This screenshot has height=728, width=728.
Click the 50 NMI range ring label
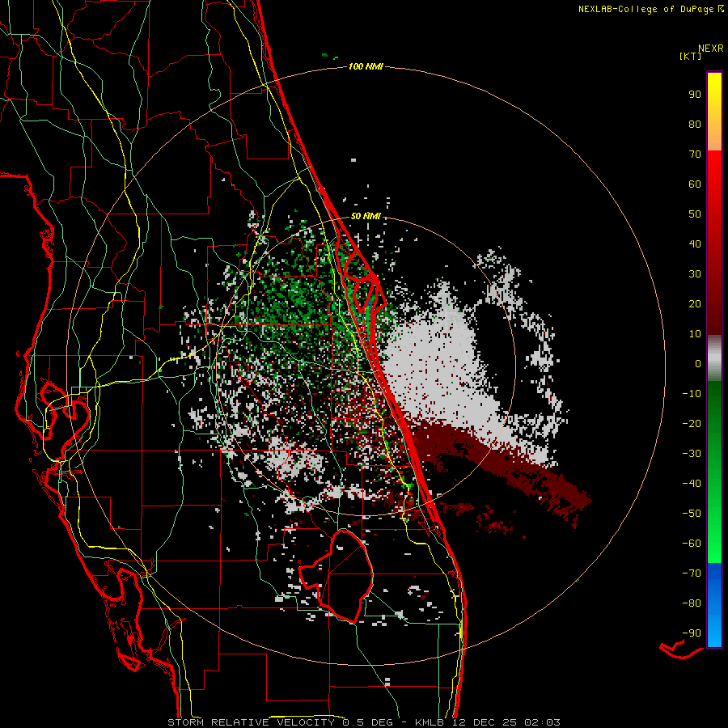pos(366,216)
